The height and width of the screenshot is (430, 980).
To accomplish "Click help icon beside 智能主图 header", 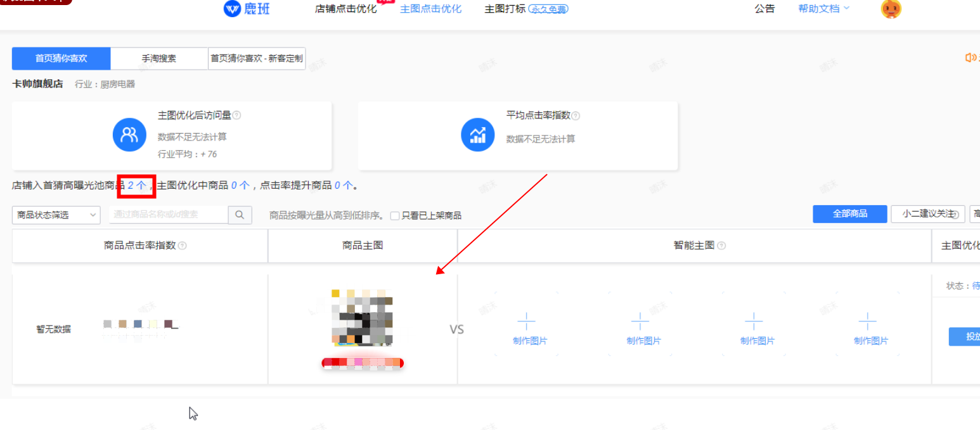I will click(x=721, y=246).
